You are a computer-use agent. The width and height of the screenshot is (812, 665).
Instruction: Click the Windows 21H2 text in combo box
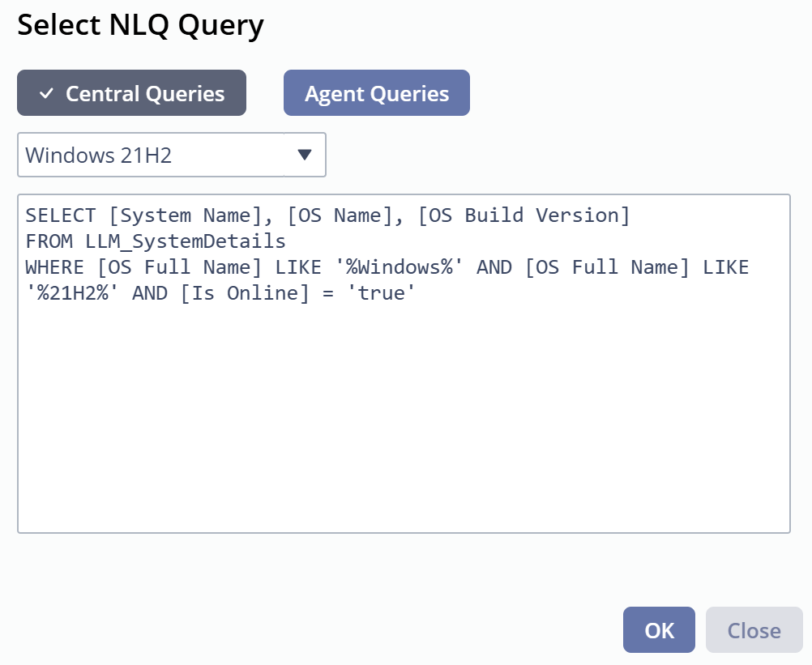(99, 155)
